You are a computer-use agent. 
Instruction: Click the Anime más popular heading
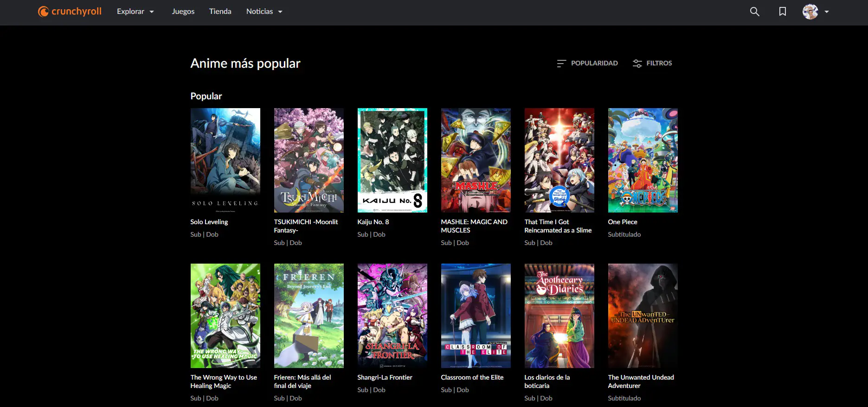point(245,64)
